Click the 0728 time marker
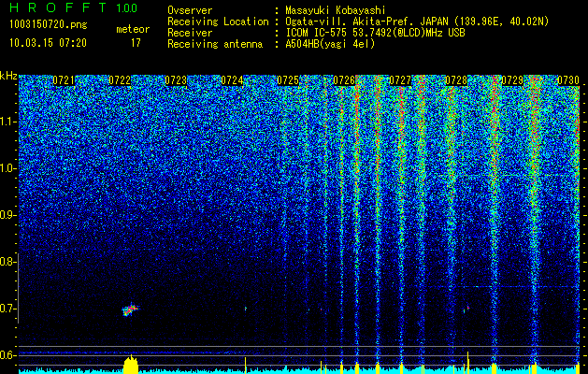The image size is (588, 374). coord(456,79)
